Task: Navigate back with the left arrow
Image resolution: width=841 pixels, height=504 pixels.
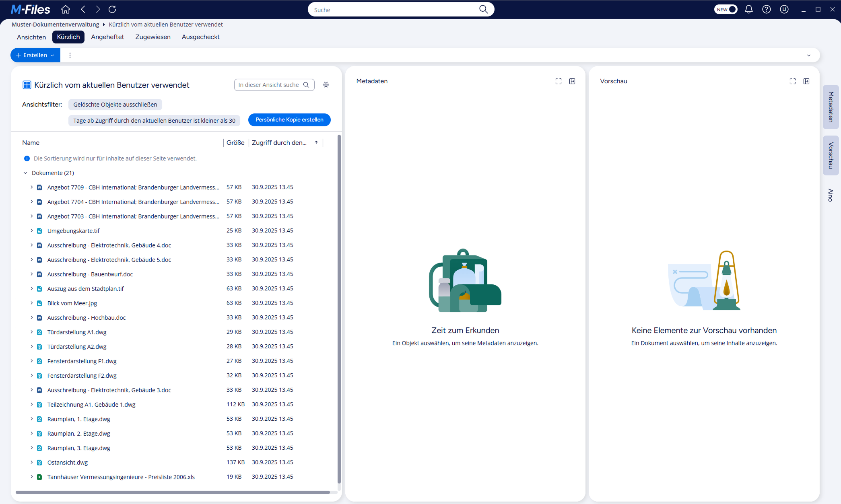Action: coord(83,9)
